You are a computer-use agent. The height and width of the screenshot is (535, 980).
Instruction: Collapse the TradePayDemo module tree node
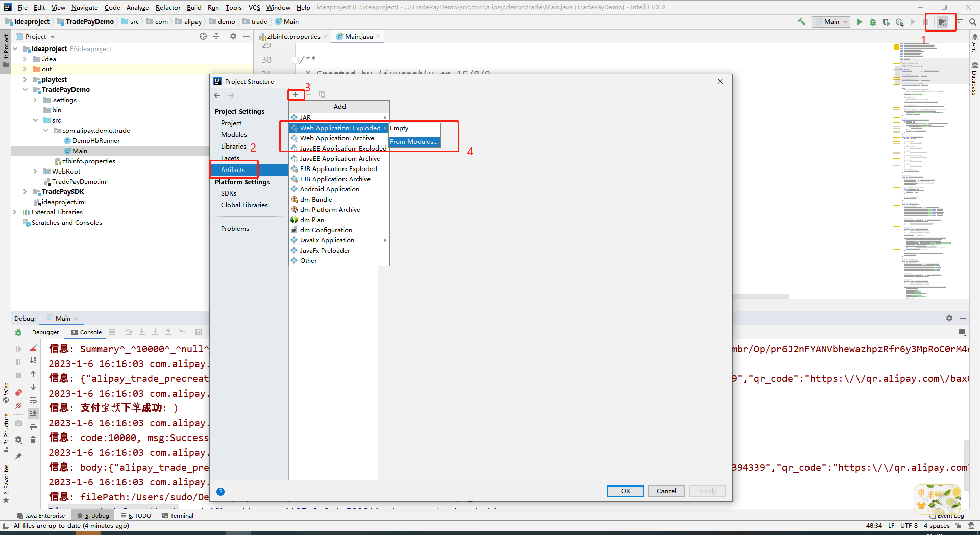pyautogui.click(x=25, y=90)
